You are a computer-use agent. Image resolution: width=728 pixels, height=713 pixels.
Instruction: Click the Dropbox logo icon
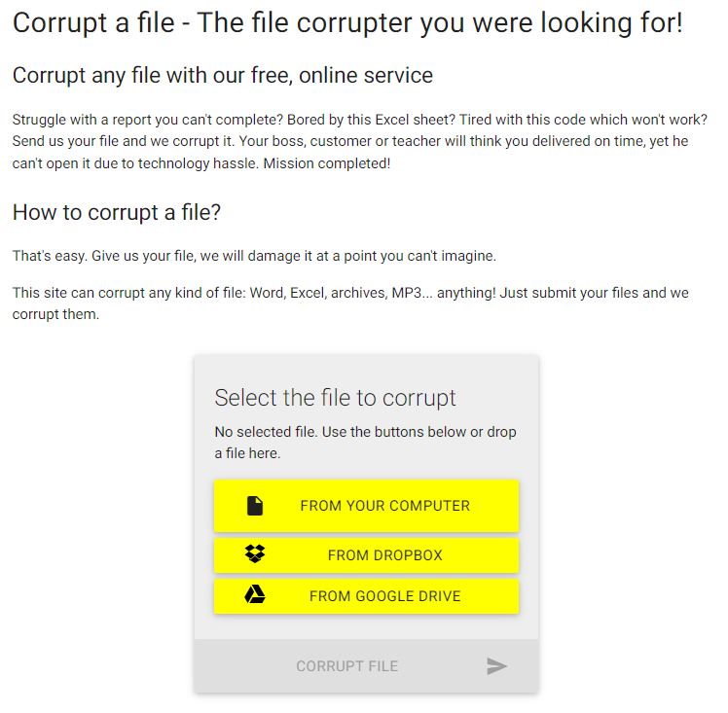[x=255, y=555]
